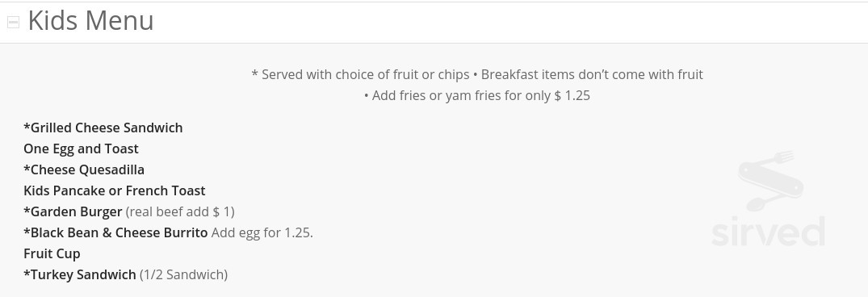This screenshot has height=297, width=868.
Task: Click the served with fruit or chips note
Action: point(360,75)
